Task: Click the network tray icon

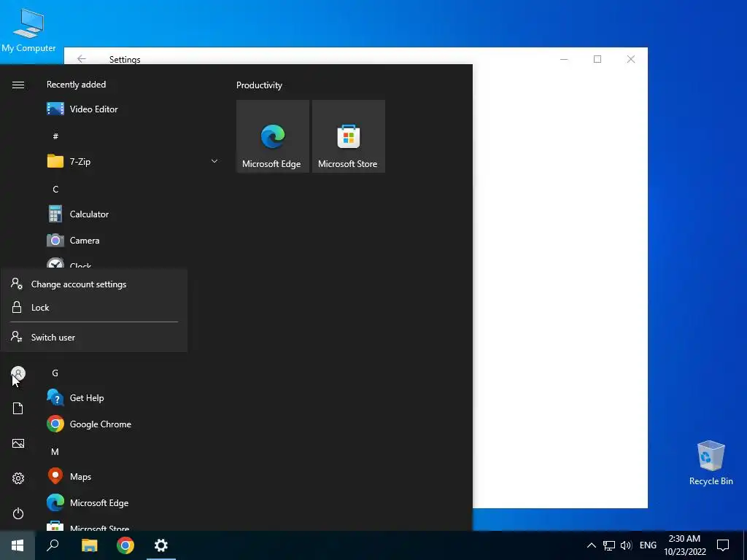Action: [609, 545]
